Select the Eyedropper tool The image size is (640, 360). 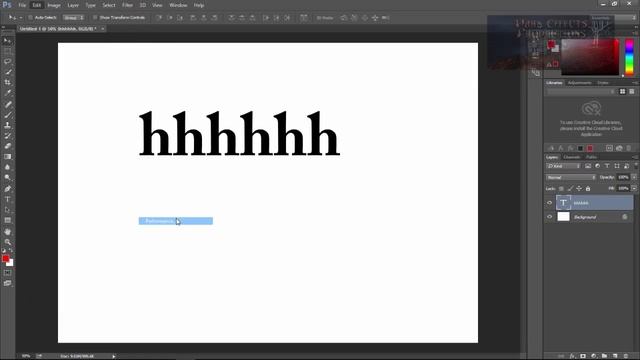[x=7, y=93]
